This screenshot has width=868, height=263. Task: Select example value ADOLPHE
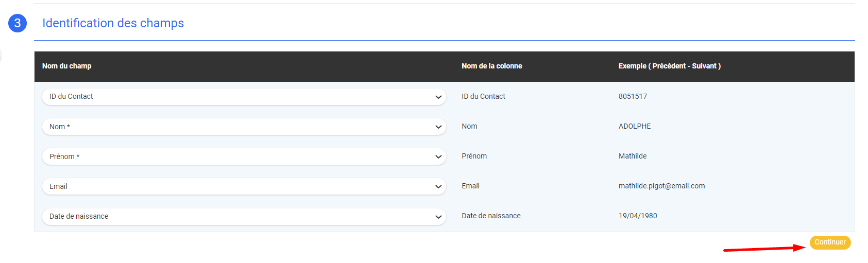(635, 126)
